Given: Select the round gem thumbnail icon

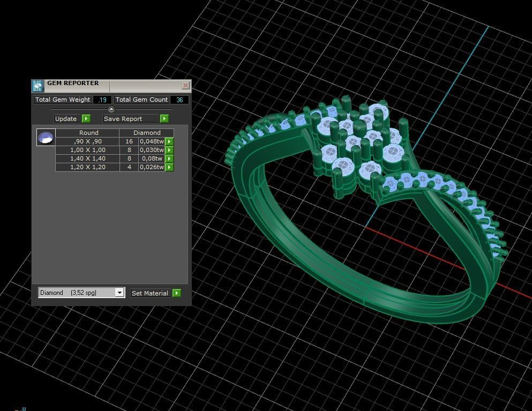Looking at the screenshot, I should coord(46,137).
